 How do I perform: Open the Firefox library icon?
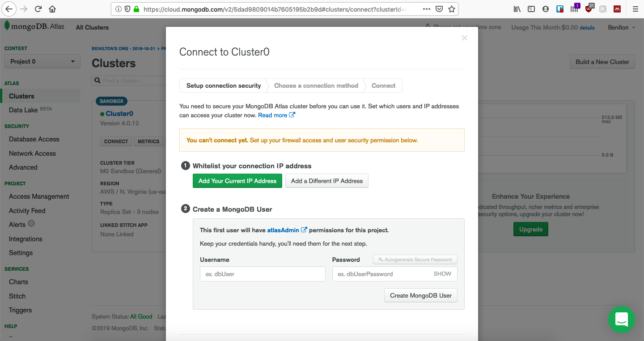[x=517, y=9]
